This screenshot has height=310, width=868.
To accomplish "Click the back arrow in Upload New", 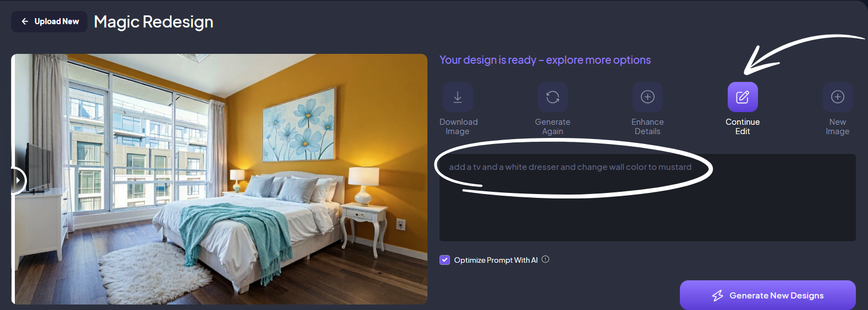I will click(x=25, y=21).
